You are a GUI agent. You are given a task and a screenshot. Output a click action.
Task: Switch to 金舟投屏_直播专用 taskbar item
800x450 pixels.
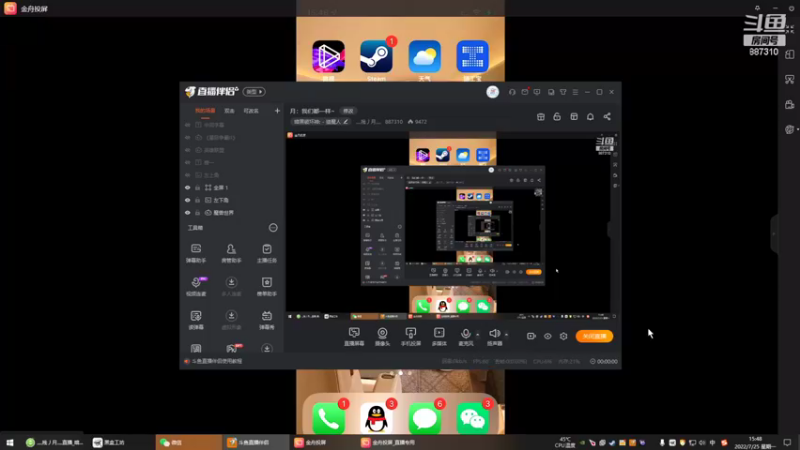point(389,442)
